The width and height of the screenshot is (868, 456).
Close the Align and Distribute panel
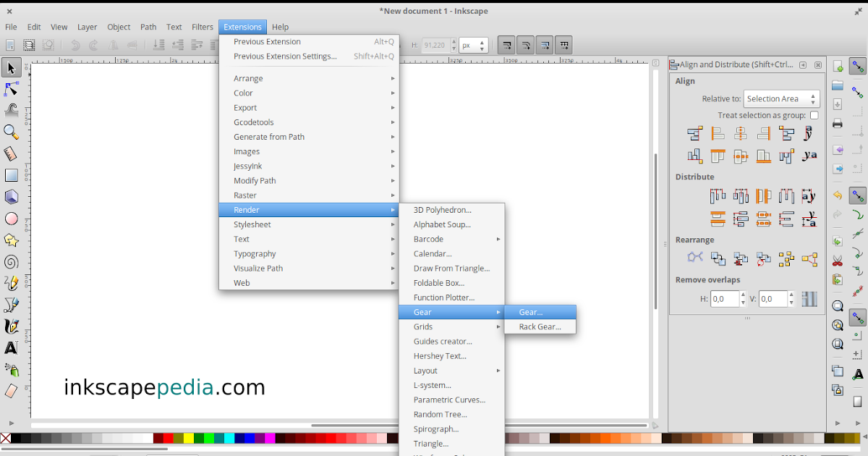tap(818, 64)
